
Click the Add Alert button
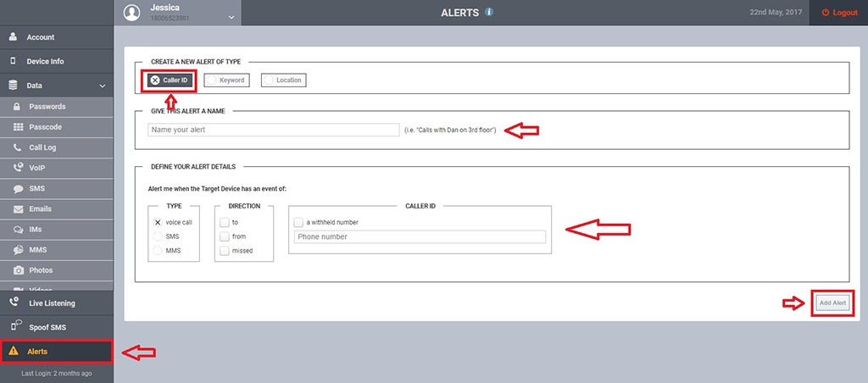pos(832,303)
